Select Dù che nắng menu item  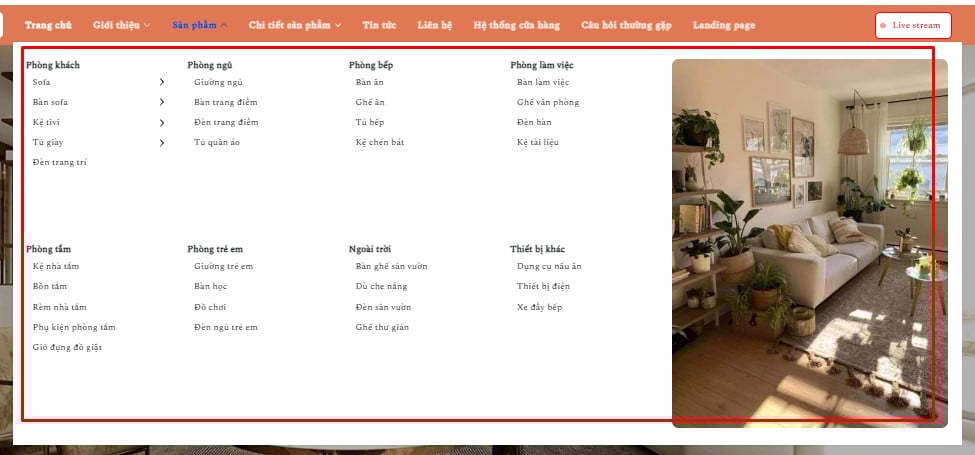click(x=382, y=287)
